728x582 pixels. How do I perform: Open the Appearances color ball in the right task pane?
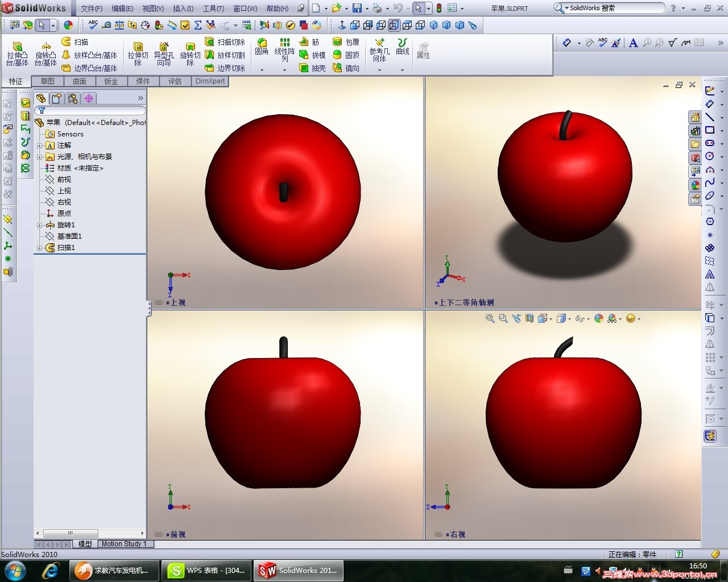[695, 185]
